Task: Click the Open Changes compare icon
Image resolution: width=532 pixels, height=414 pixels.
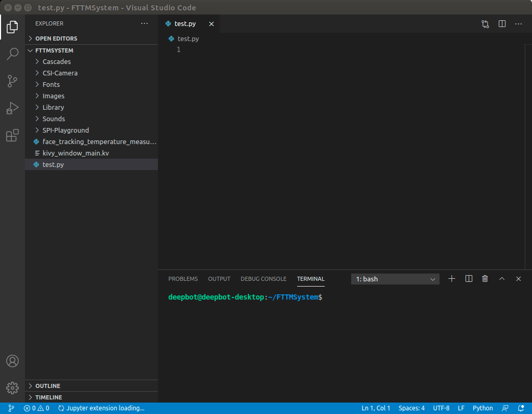Action: (485, 24)
